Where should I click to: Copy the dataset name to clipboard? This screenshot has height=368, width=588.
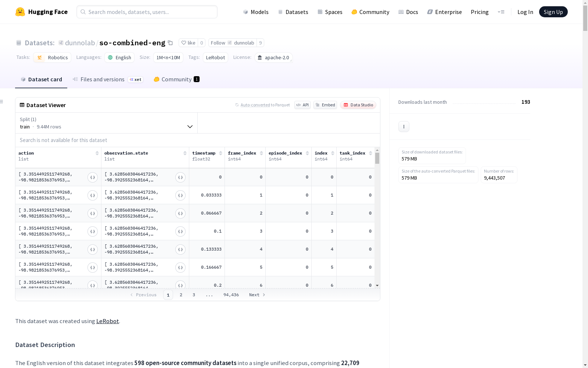click(x=170, y=43)
